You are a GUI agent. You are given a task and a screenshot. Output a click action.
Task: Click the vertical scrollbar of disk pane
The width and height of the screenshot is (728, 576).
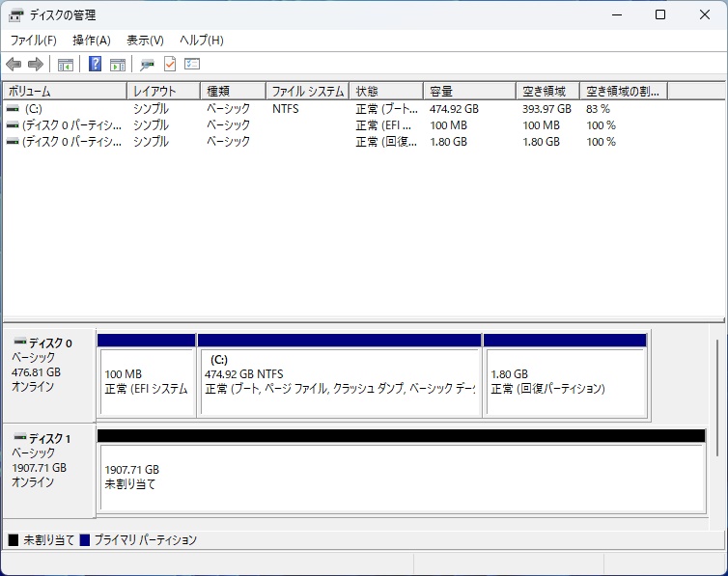pyautogui.click(x=716, y=397)
